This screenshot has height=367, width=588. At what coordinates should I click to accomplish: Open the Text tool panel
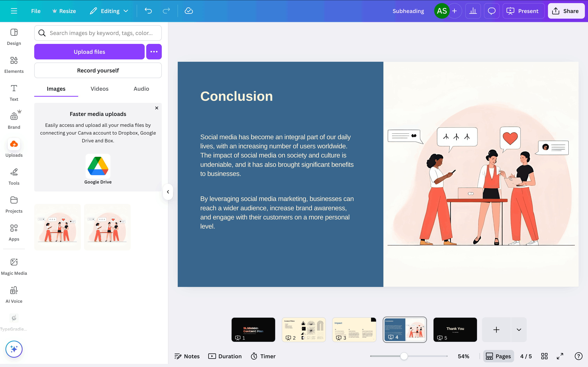pos(14,92)
